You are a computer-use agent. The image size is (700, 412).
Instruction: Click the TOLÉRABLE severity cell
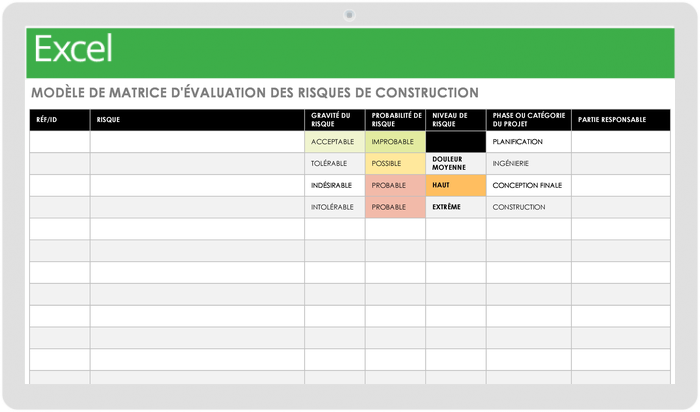(335, 163)
